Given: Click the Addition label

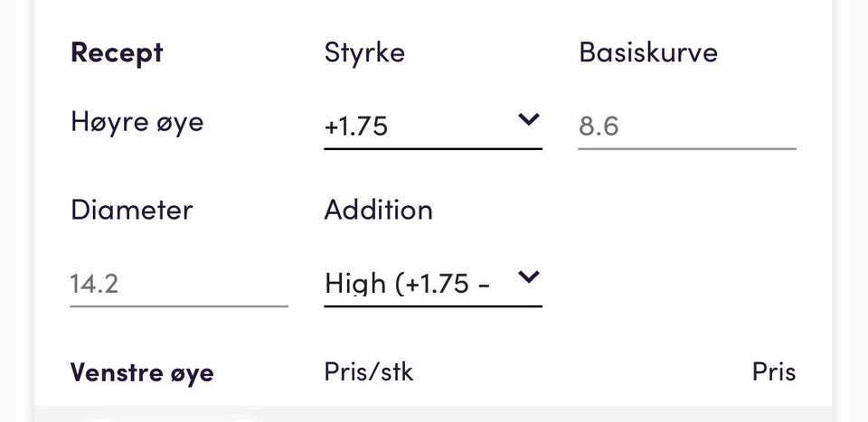Looking at the screenshot, I should tap(379, 211).
